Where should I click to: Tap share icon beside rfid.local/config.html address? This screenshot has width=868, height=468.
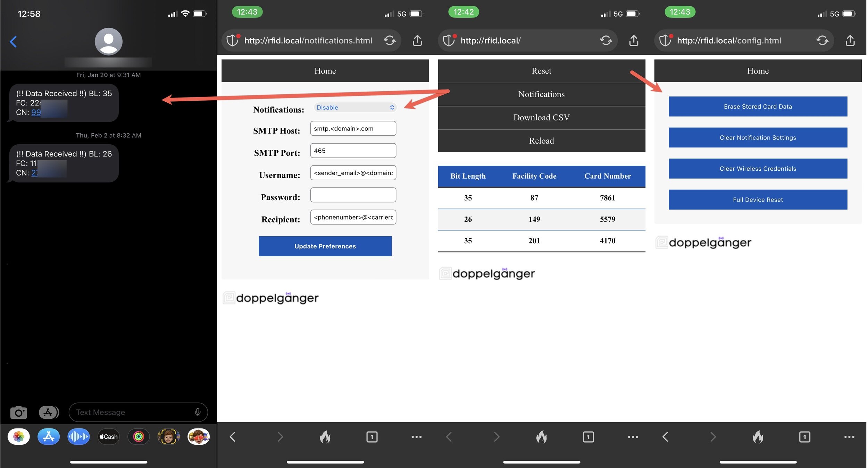pyautogui.click(x=850, y=41)
